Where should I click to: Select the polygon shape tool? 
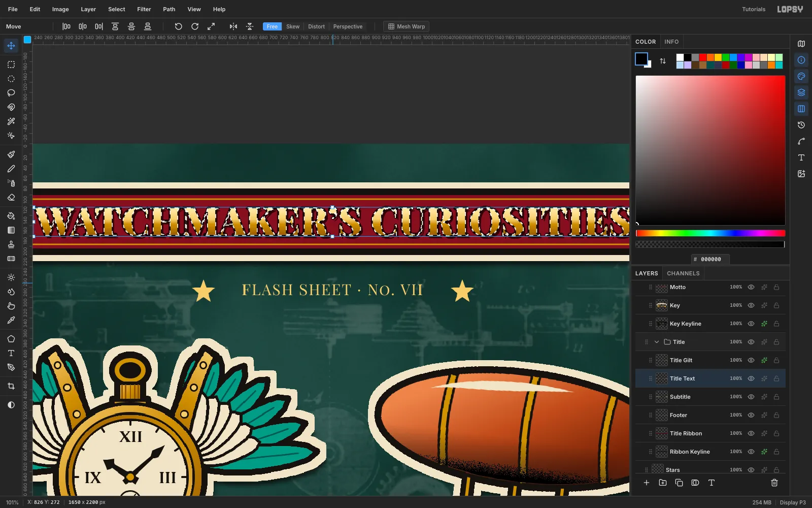click(x=11, y=339)
